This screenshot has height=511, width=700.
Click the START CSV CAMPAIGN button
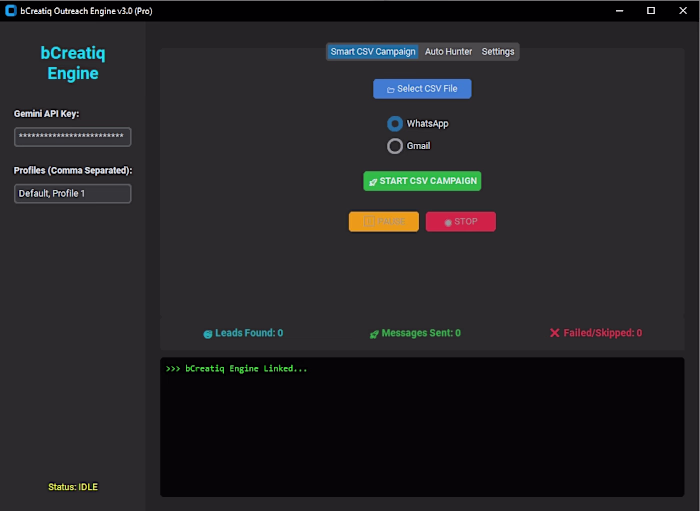422,181
